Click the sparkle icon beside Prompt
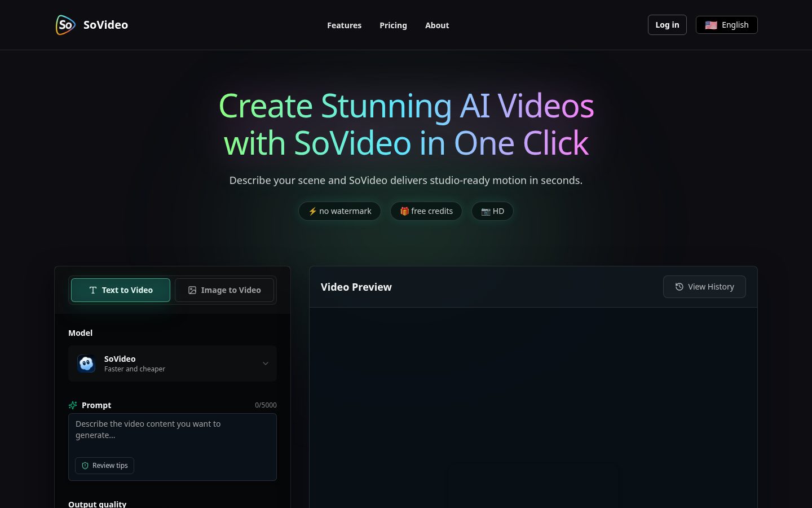The width and height of the screenshot is (812, 508). pyautogui.click(x=73, y=405)
